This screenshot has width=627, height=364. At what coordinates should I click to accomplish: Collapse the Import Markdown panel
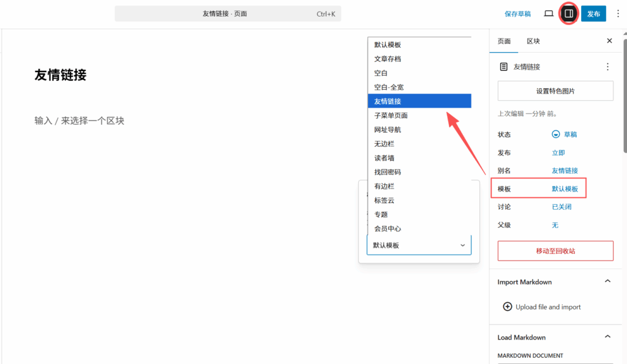tap(607, 281)
